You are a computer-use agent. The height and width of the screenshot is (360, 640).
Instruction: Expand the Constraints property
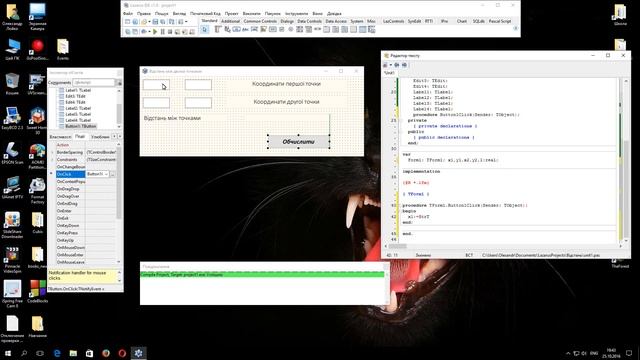point(52,160)
